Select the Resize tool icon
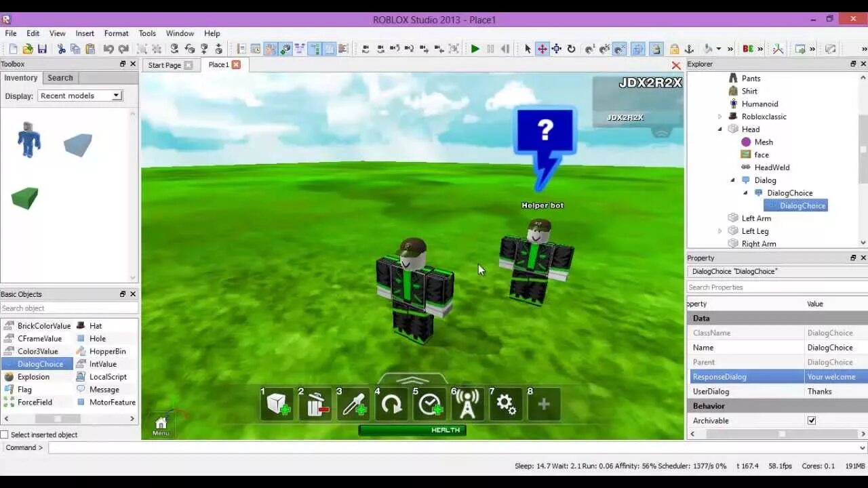 pyautogui.click(x=557, y=49)
